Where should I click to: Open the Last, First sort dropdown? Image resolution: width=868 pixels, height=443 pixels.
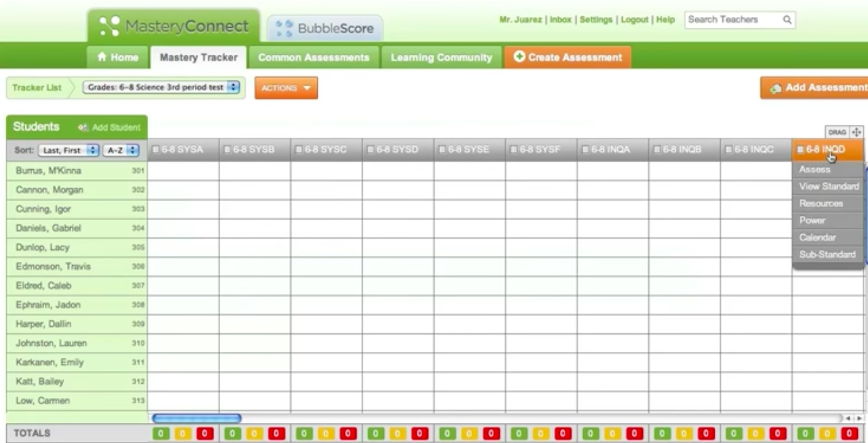point(69,150)
